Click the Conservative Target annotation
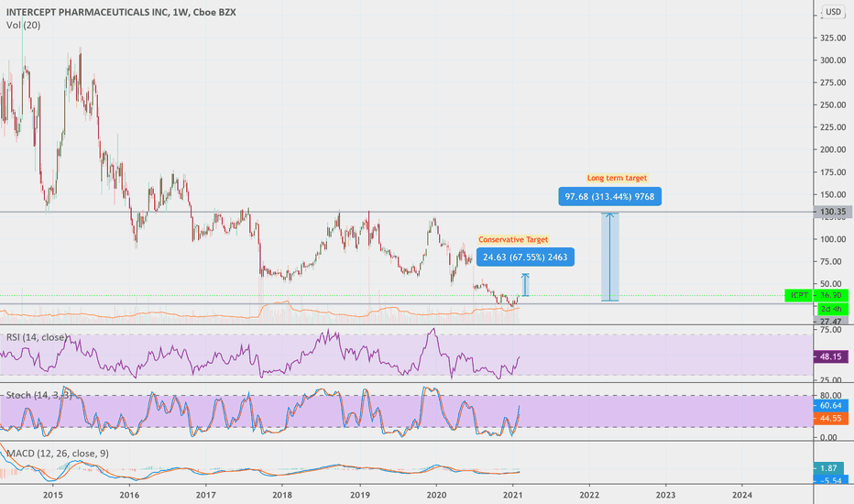Image resolution: width=854 pixels, height=504 pixels. click(513, 239)
